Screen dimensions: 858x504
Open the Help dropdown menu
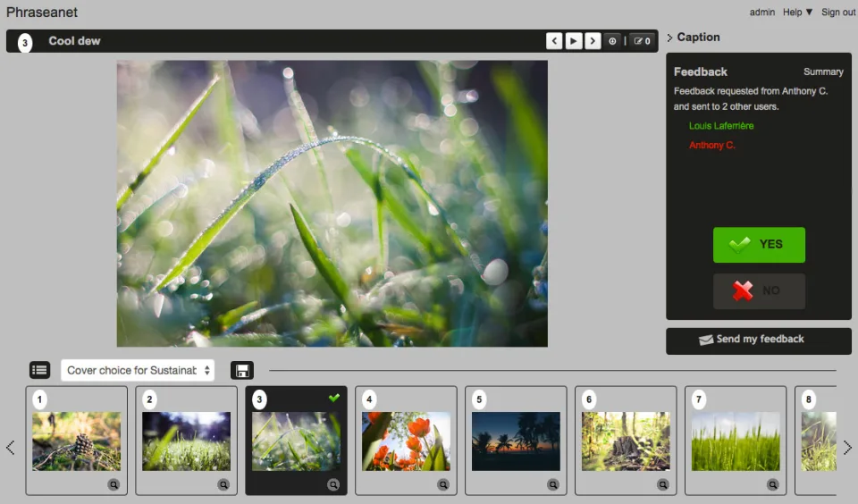(x=797, y=12)
